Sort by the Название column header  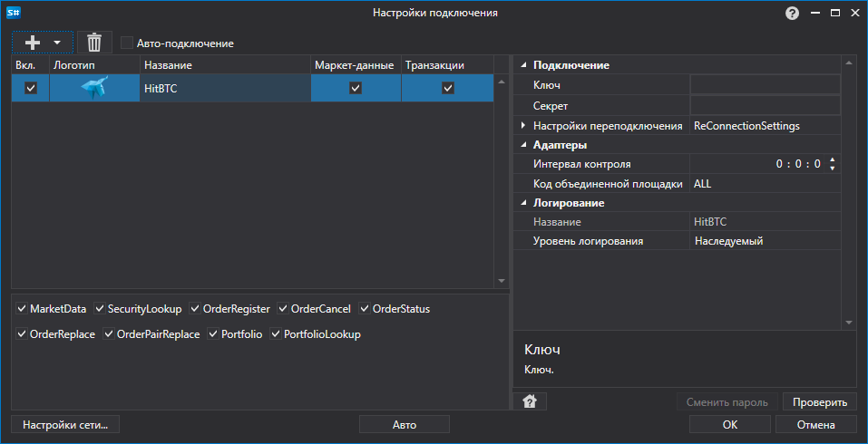[225, 65]
